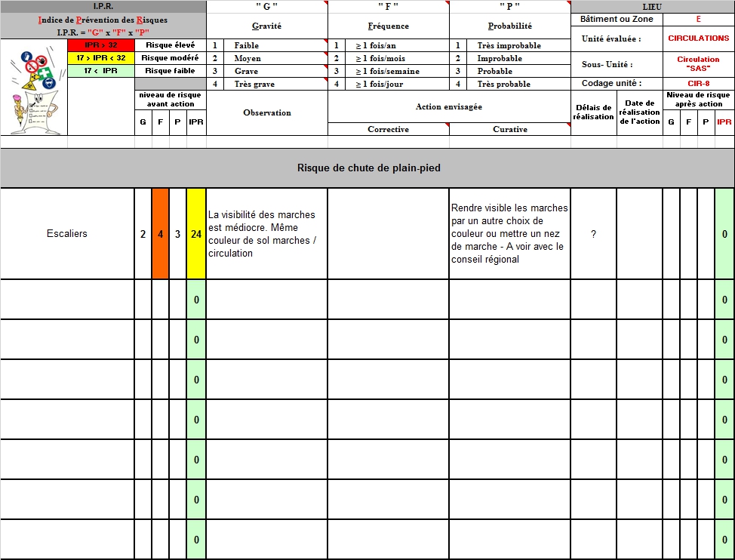Select the "?" cell under Délais de réalisation
The image size is (735, 560).
tap(593, 234)
